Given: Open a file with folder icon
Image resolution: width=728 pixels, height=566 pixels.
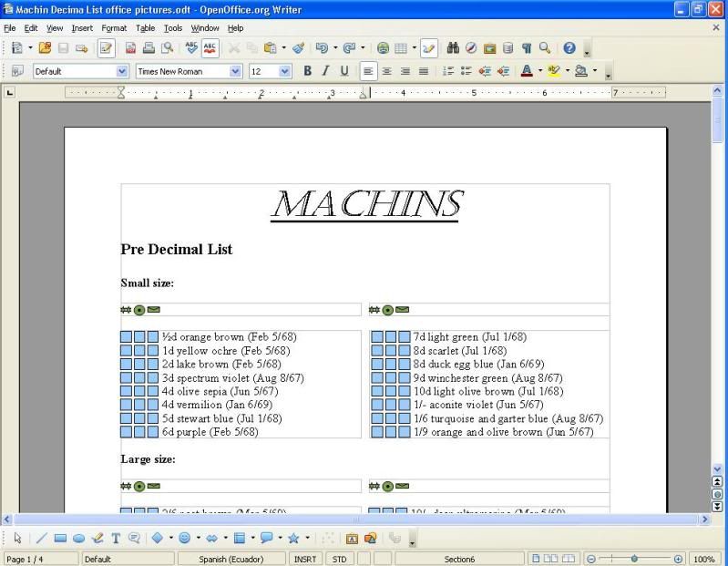Looking at the screenshot, I should point(45,47).
